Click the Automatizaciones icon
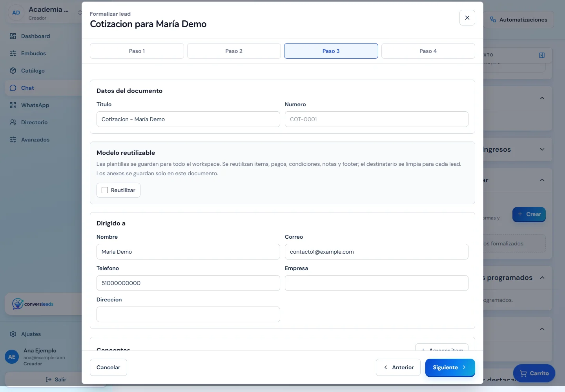 click(x=493, y=20)
